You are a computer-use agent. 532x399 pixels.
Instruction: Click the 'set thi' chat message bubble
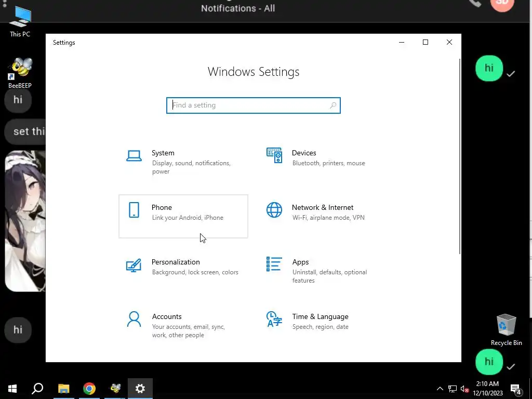tap(25, 131)
